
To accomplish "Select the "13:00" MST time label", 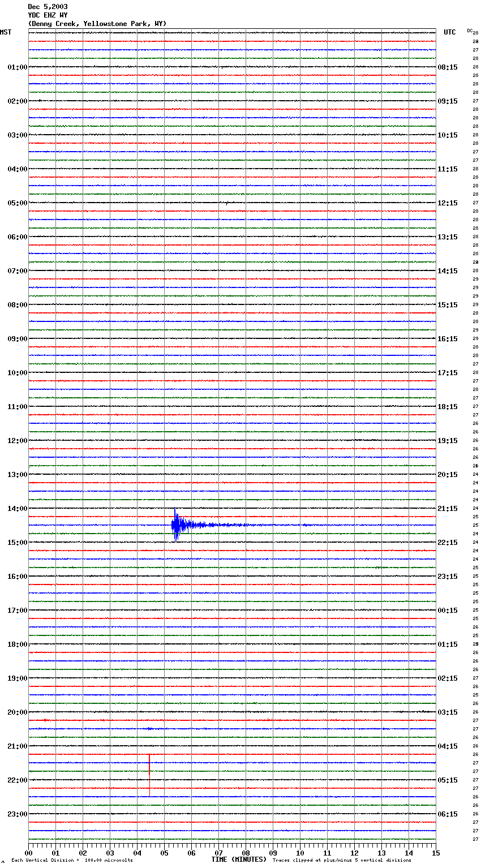I will [18, 475].
